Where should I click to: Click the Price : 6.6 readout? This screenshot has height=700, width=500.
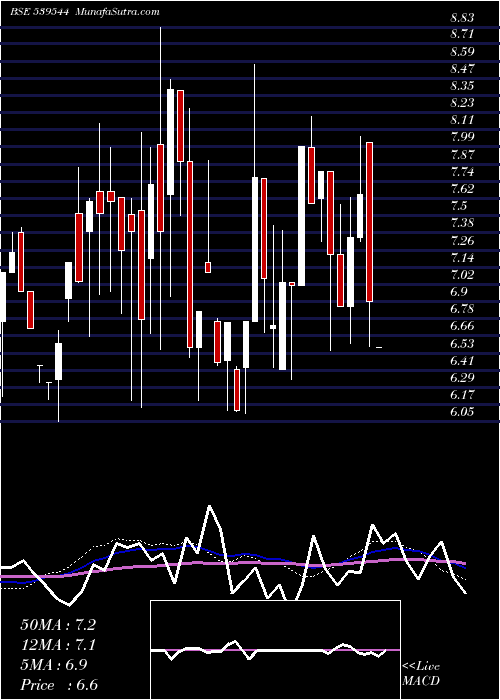pyautogui.click(x=59, y=685)
